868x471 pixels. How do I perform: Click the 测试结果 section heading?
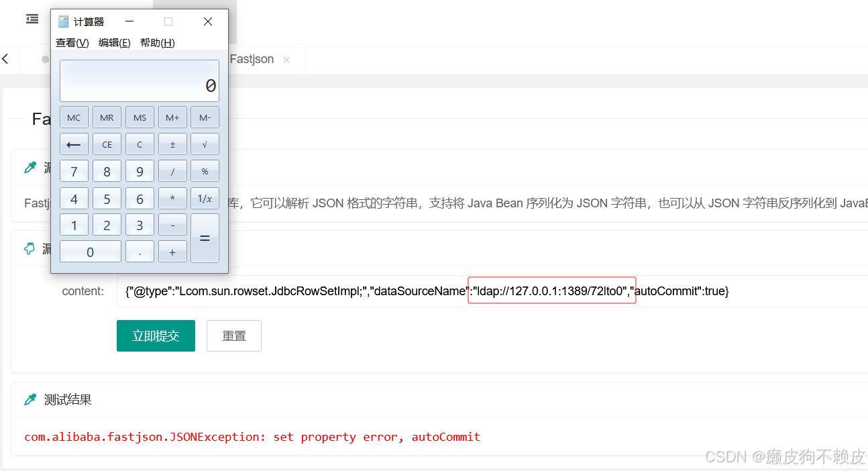[x=68, y=400]
